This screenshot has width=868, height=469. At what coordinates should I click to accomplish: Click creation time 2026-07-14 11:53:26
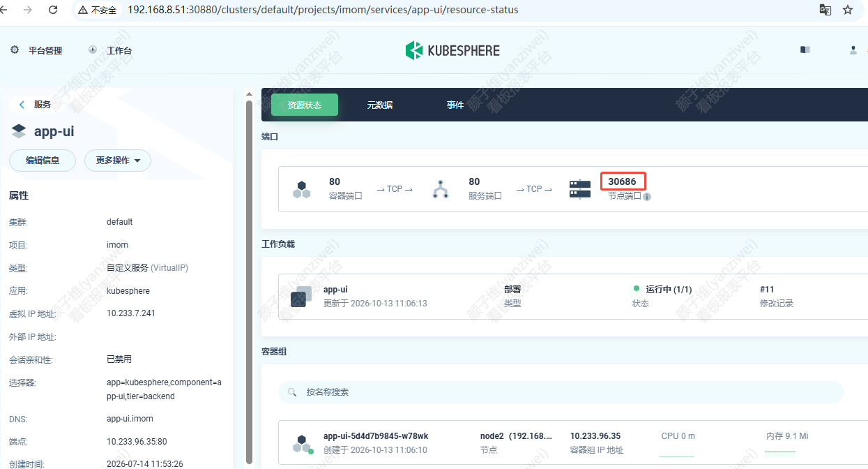pos(145,463)
